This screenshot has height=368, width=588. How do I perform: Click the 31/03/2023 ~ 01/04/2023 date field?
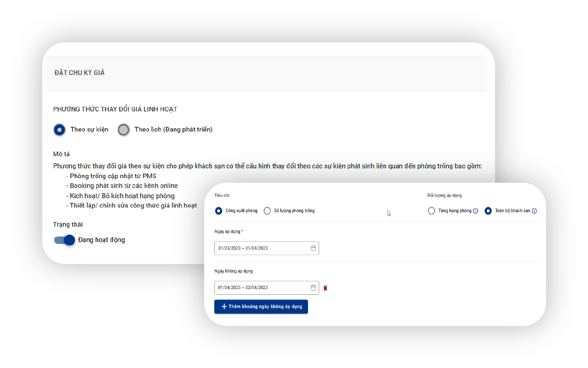click(x=261, y=248)
